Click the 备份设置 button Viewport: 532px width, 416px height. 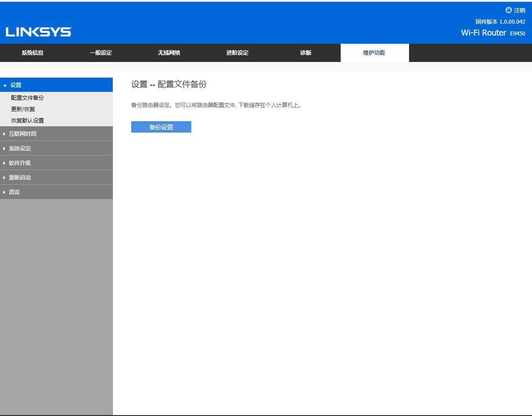click(x=161, y=127)
